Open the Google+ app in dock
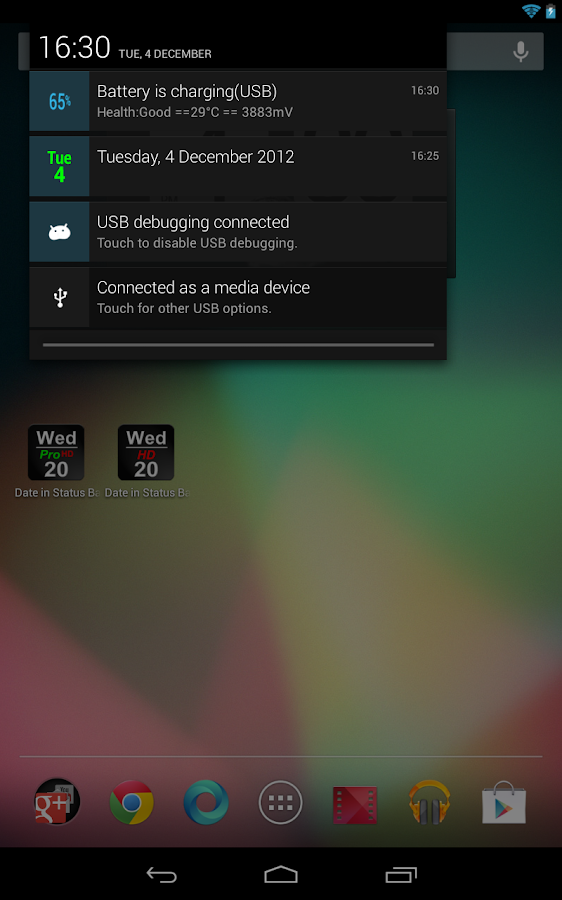562x900 pixels. click(x=56, y=802)
